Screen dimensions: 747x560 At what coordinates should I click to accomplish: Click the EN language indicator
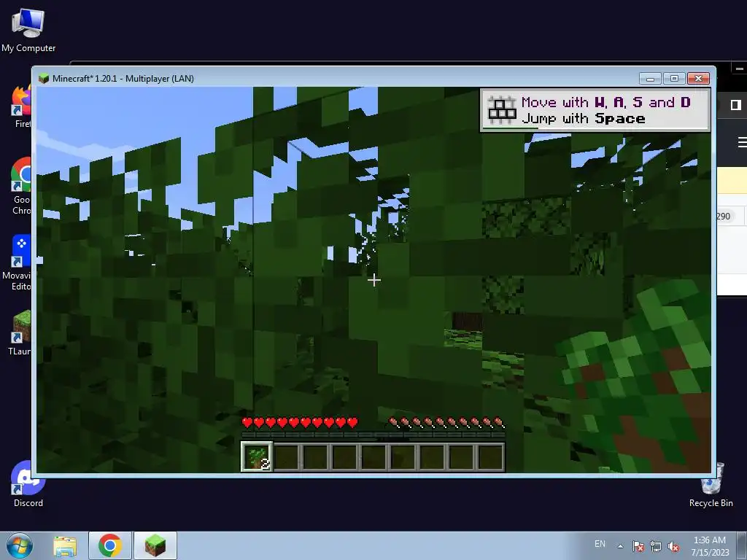pyautogui.click(x=600, y=544)
